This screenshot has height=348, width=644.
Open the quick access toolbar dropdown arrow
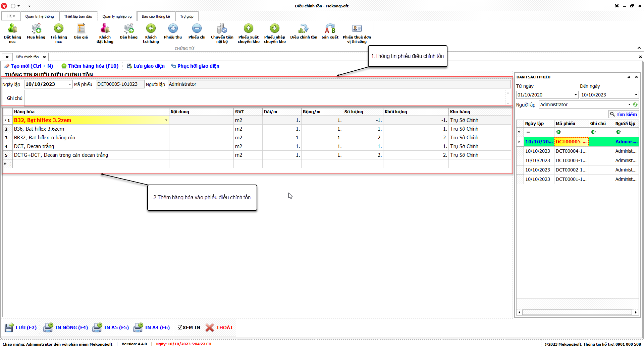click(29, 6)
